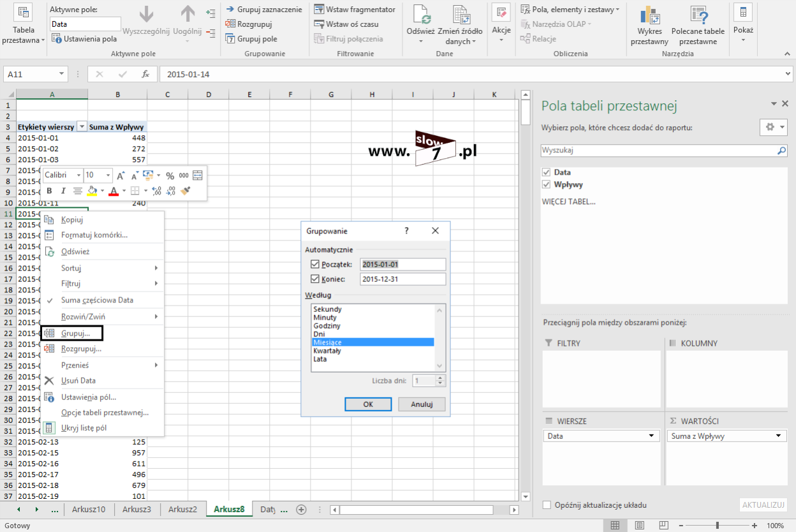
Task: Click merge and center icon in mini toolbar
Action: coord(198,175)
